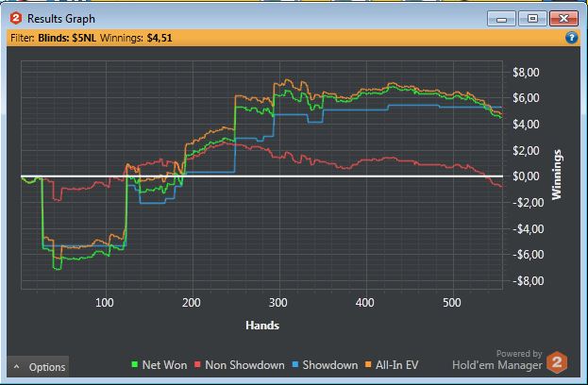The image size is (588, 385).
Task: Minimize the Results Graph window
Action: click(501, 18)
